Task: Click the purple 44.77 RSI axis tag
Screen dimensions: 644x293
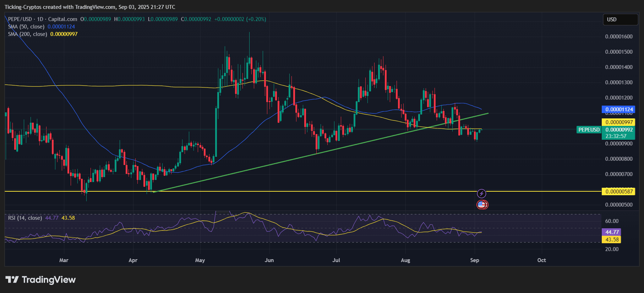Action: coord(611,232)
